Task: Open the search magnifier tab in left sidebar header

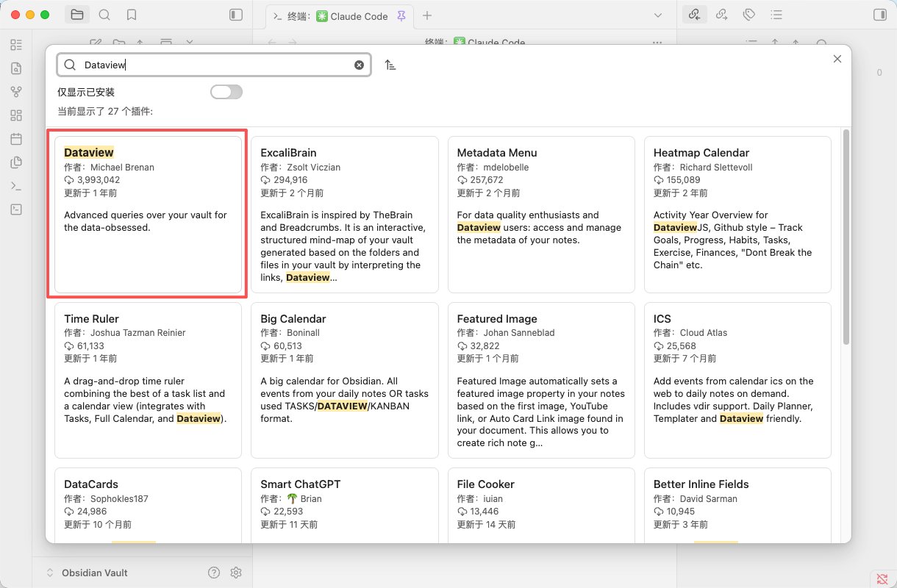Action: [x=104, y=15]
